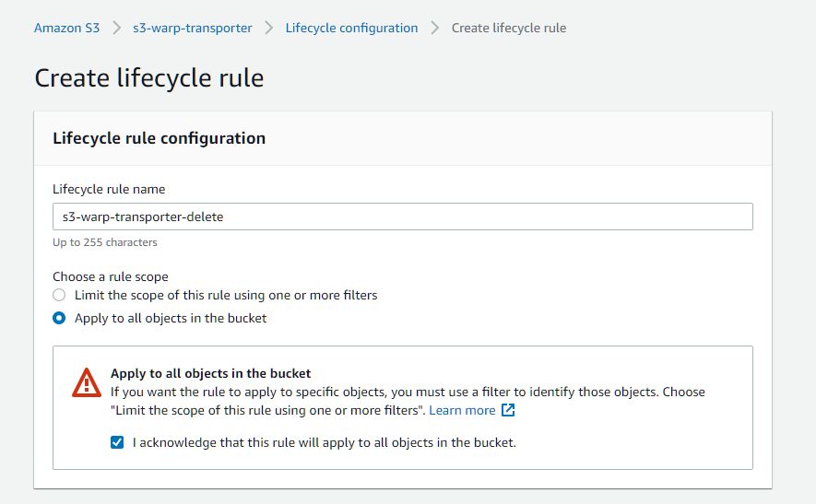Viewport: 816px width, 504px height.
Task: Click the Lifecycle rule name text field
Action: pos(402,217)
